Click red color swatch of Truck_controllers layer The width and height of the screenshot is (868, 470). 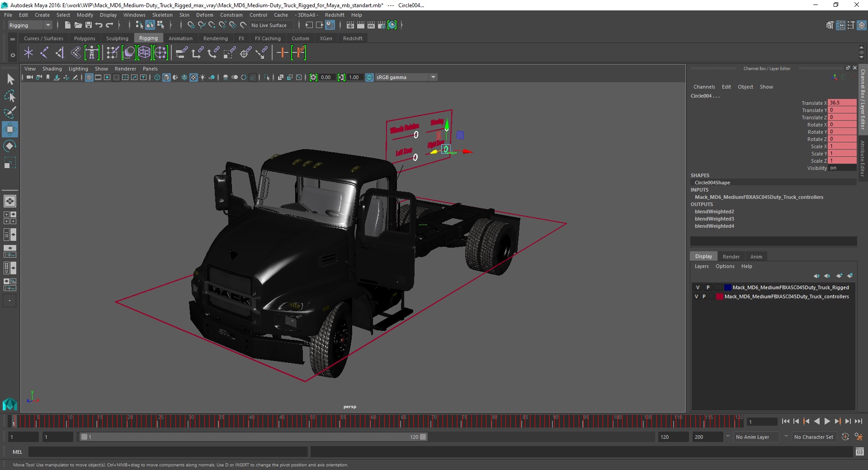pyautogui.click(x=719, y=296)
